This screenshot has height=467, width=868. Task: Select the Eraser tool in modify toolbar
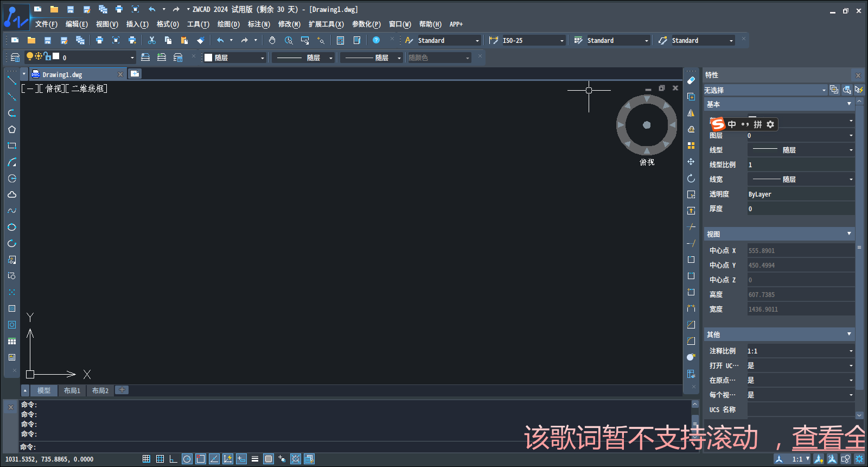click(x=691, y=80)
